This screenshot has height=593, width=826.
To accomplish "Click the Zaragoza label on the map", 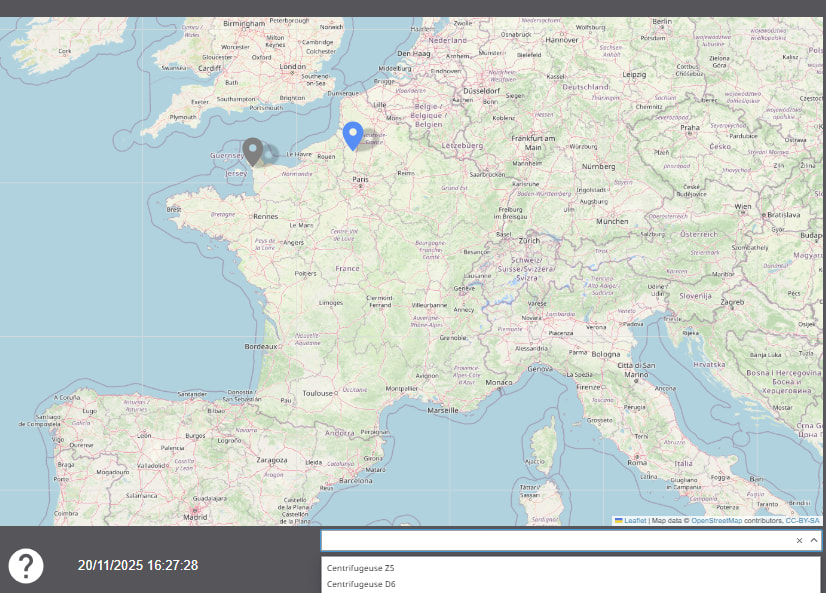I will coord(272,460).
